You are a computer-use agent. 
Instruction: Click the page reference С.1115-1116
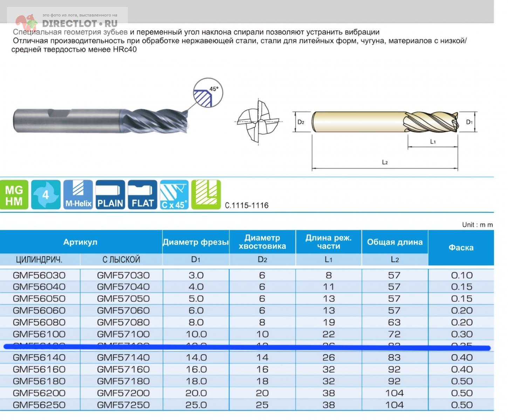[x=247, y=205]
